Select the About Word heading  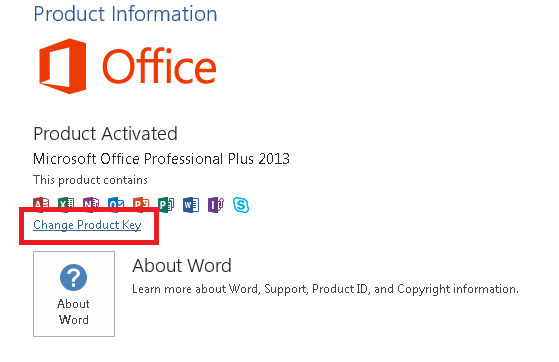pyautogui.click(x=182, y=266)
